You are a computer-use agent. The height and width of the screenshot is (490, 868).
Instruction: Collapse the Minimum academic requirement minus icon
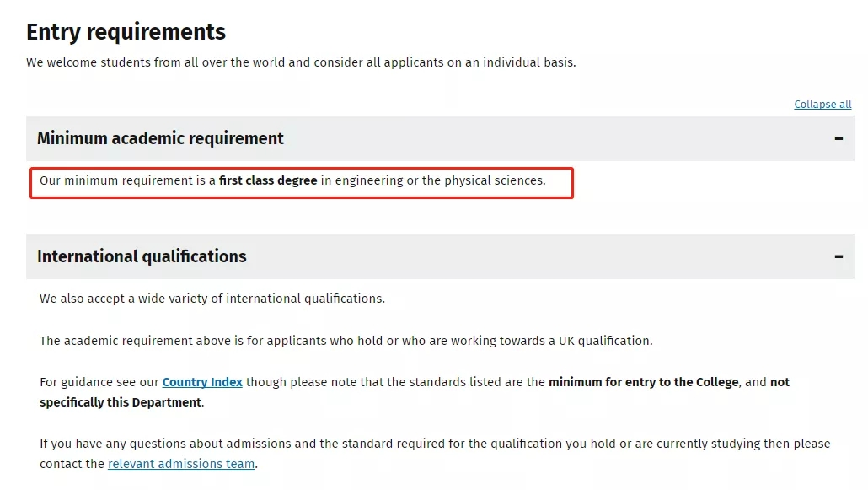(839, 138)
